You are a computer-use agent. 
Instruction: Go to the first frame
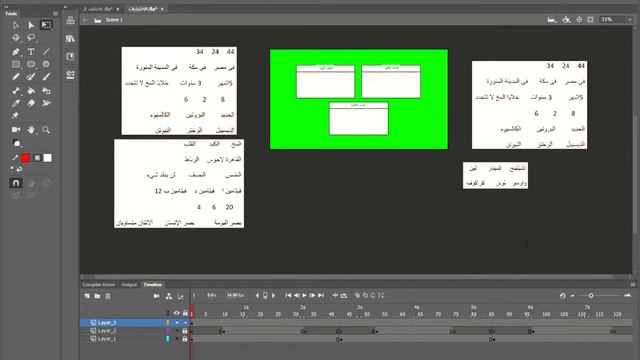pyautogui.click(x=288, y=296)
